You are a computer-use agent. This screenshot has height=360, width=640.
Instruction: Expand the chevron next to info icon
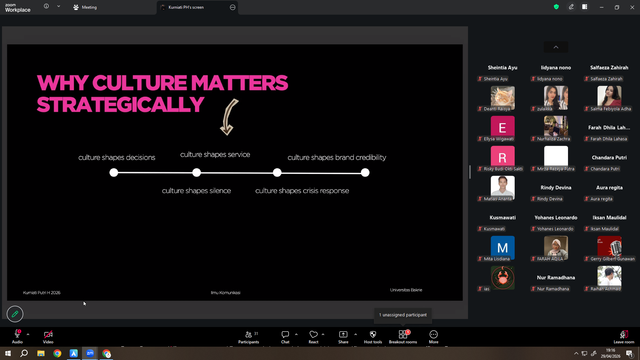tap(58, 7)
